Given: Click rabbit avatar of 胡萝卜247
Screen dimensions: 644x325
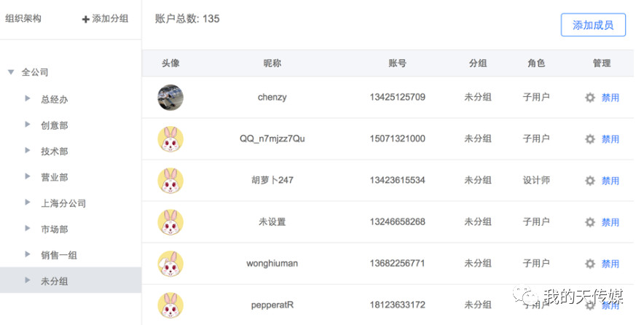Looking at the screenshot, I should click(x=170, y=181).
